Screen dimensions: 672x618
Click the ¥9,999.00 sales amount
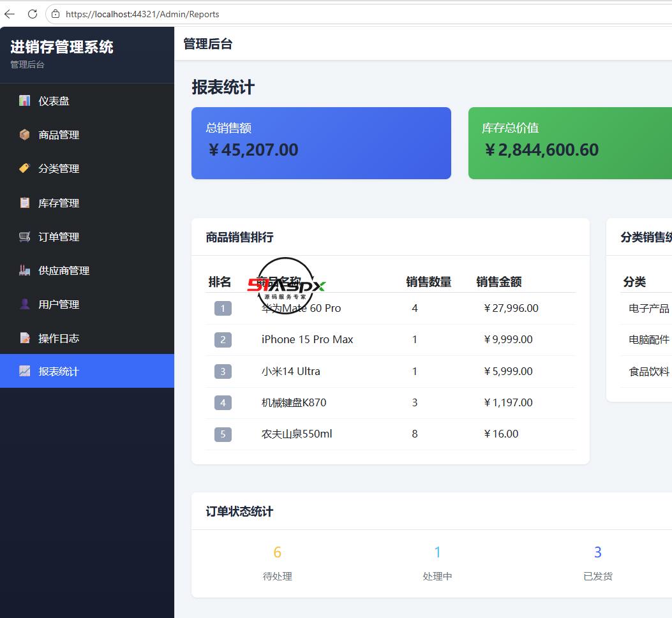508,339
